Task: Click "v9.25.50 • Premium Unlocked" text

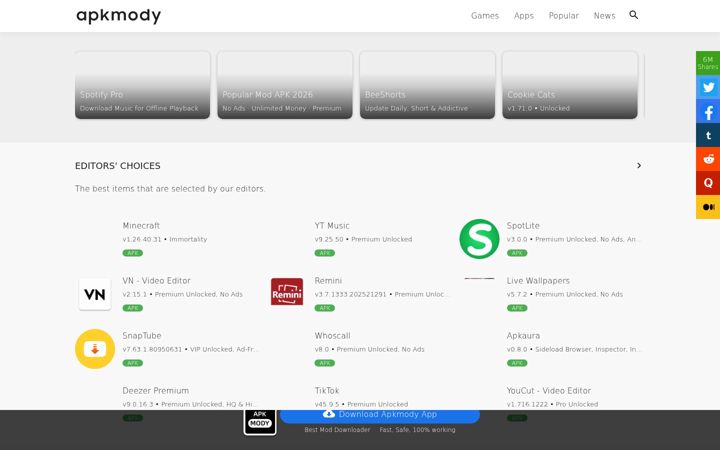Action: (x=363, y=239)
